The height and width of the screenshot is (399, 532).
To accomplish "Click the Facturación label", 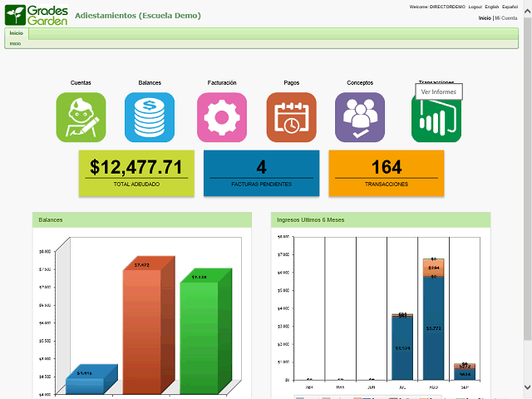I will click(222, 83).
